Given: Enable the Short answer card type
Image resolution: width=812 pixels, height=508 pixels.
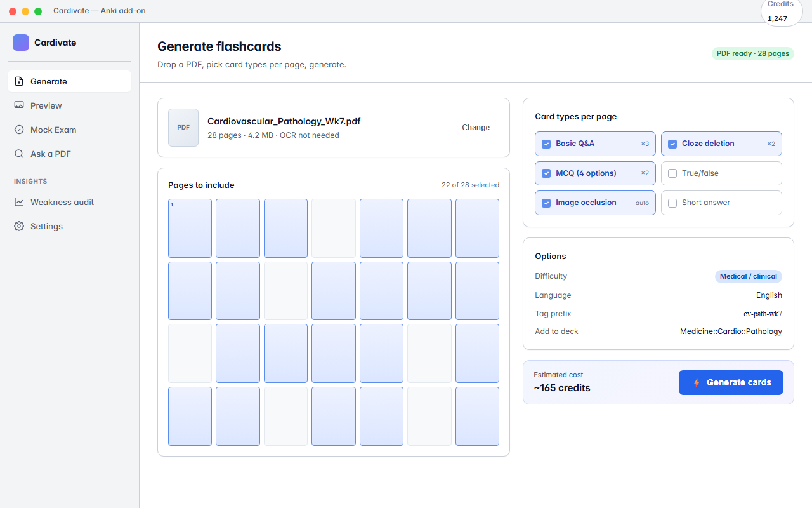Looking at the screenshot, I should coord(672,203).
